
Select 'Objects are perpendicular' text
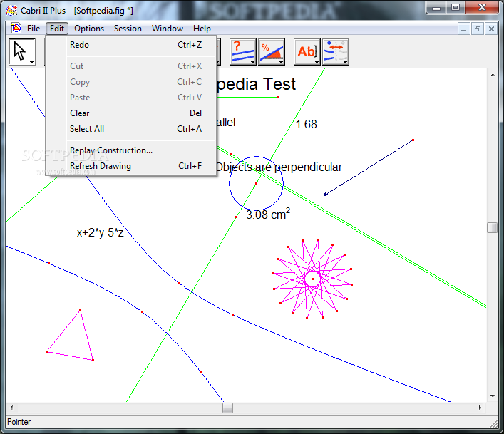click(278, 167)
